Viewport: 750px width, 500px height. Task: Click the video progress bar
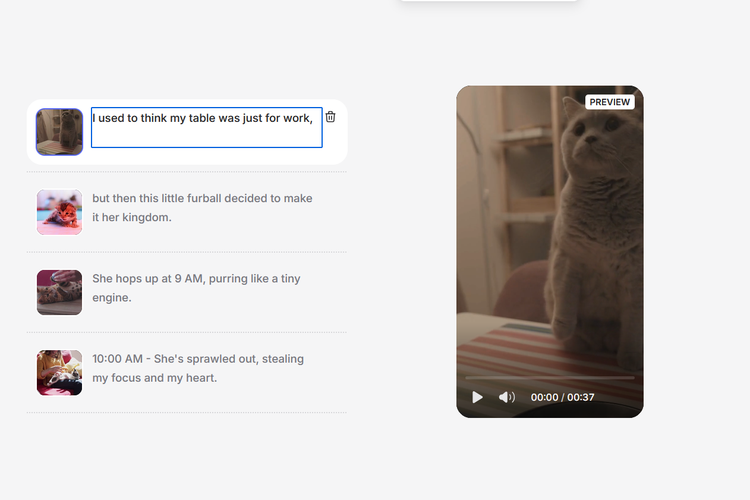[549, 378]
